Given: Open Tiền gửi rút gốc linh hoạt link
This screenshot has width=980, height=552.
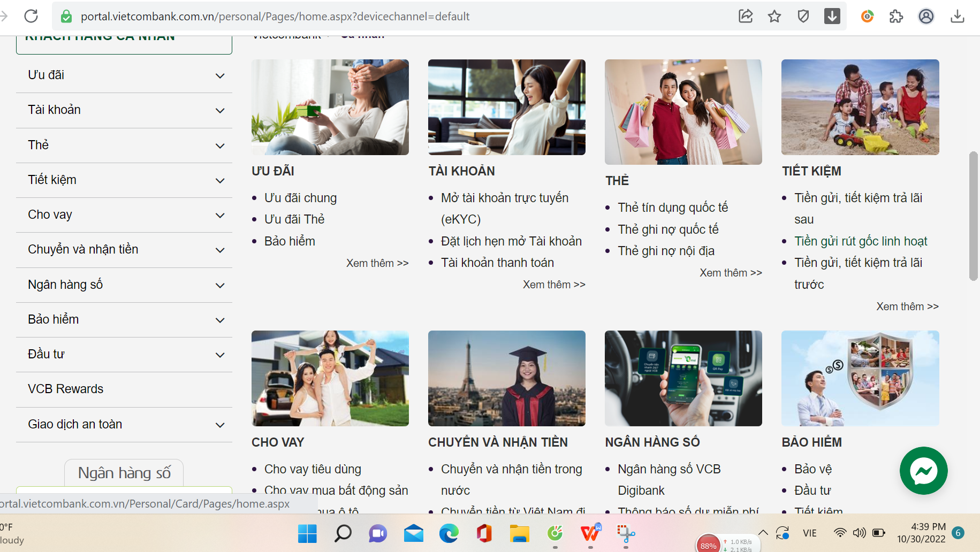Looking at the screenshot, I should click(x=861, y=241).
